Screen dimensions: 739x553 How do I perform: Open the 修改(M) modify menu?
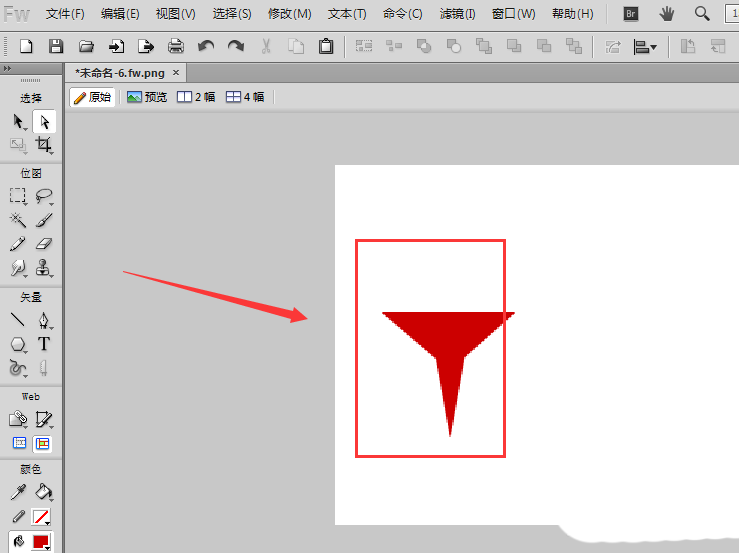[290, 14]
